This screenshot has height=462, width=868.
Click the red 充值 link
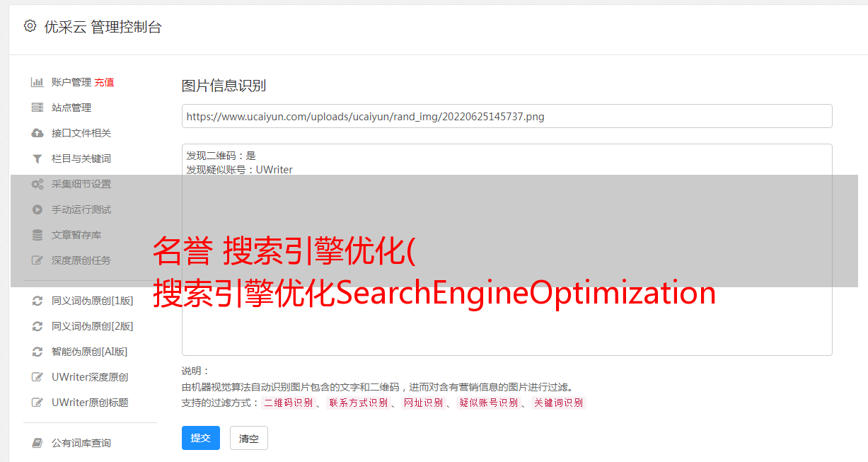coord(104,82)
